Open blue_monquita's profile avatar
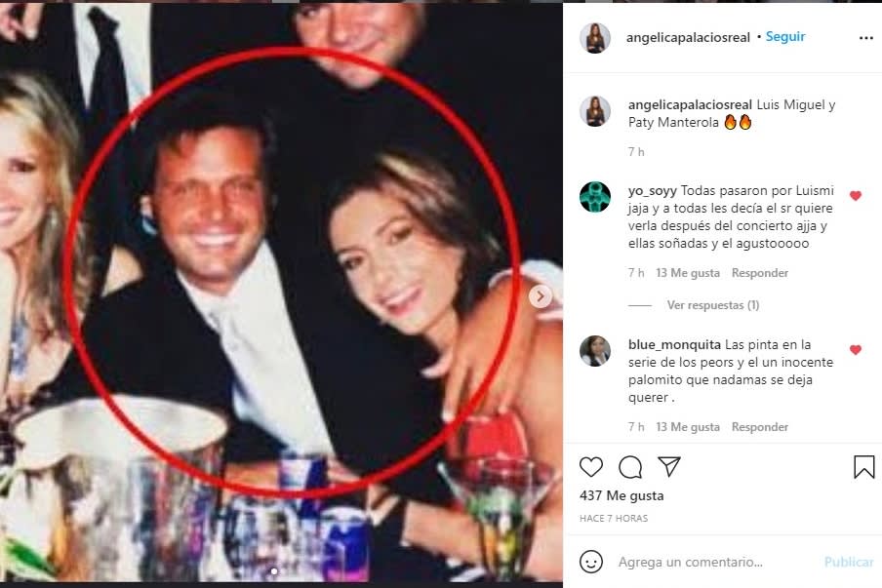This screenshot has height=588, width=882. point(595,351)
